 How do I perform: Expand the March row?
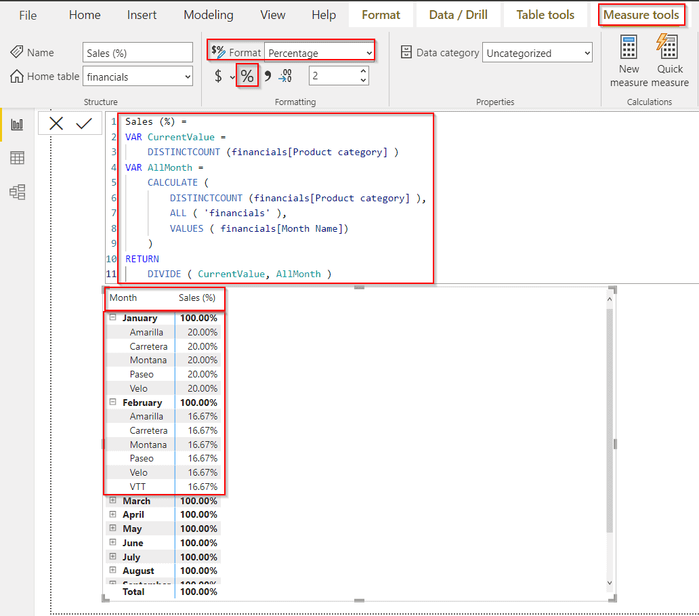pyautogui.click(x=113, y=501)
